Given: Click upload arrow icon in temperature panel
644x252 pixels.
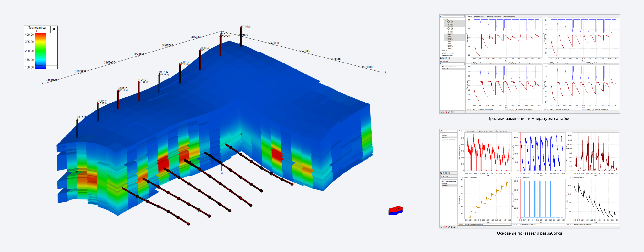Looking at the screenshot, I should (452, 112).
